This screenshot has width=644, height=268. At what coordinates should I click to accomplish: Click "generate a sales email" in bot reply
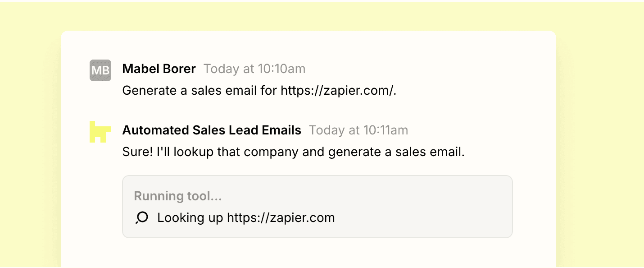click(x=396, y=152)
